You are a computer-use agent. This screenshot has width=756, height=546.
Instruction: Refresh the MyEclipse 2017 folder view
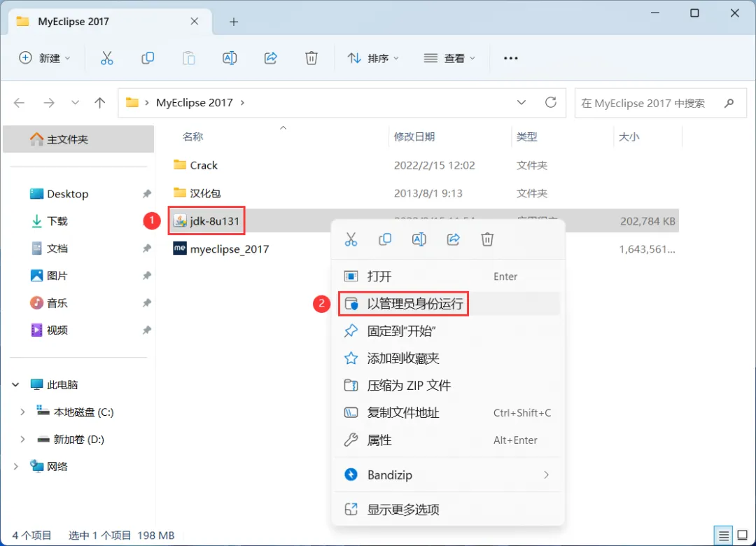(x=551, y=102)
